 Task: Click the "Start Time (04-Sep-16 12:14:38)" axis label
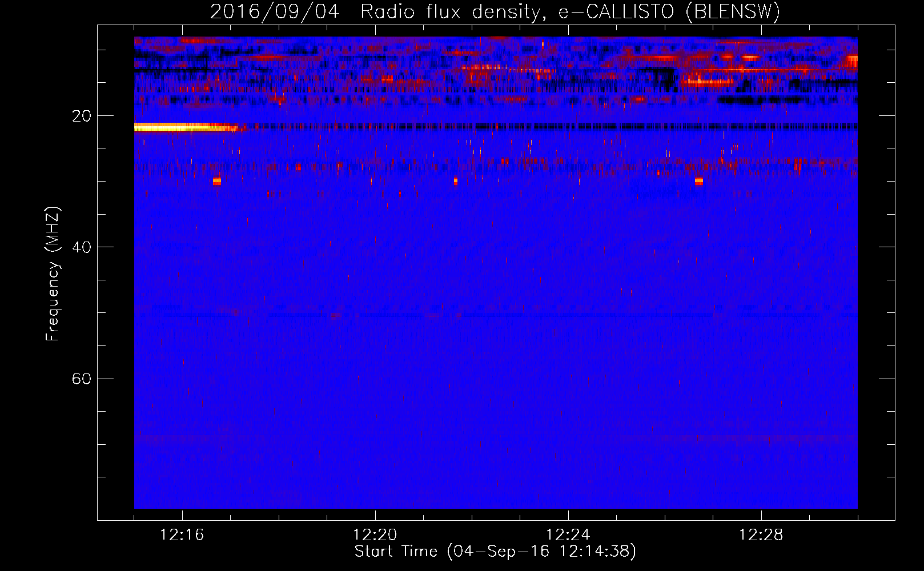(x=495, y=552)
